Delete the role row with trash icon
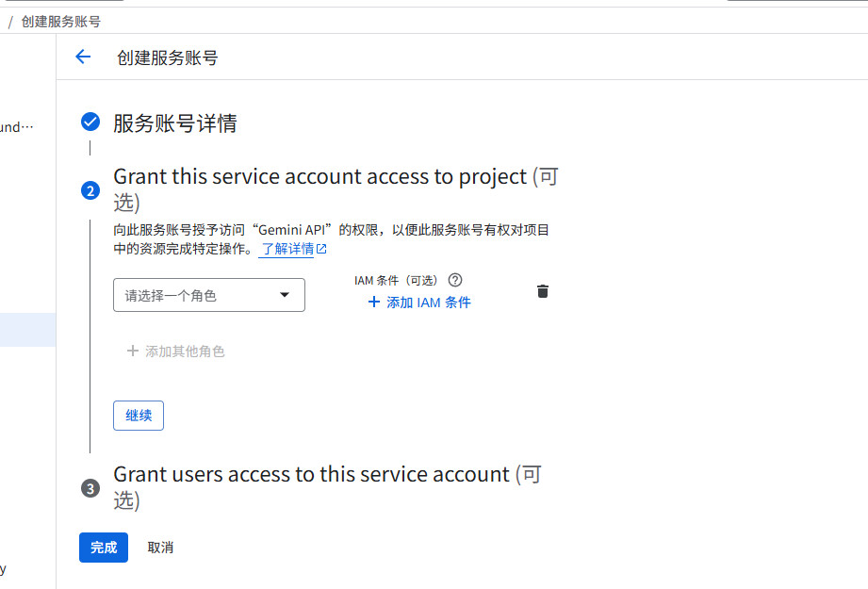Screen dimensions: 868x589 [542, 291]
